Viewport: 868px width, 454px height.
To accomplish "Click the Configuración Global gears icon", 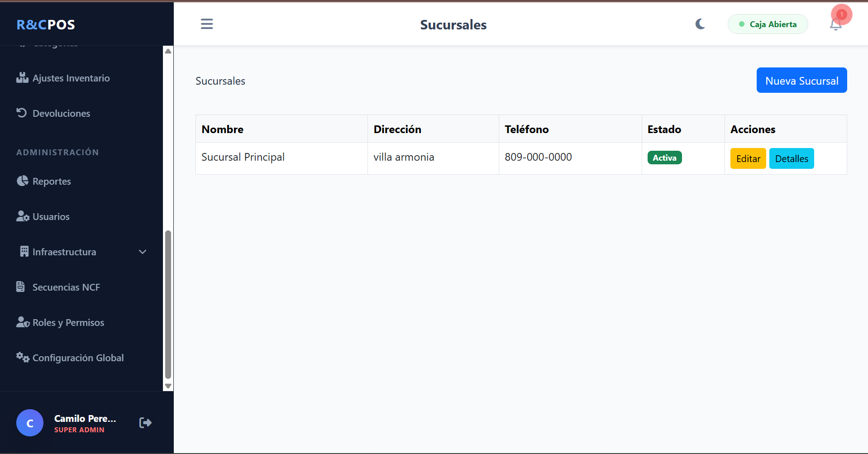I will click(x=23, y=357).
